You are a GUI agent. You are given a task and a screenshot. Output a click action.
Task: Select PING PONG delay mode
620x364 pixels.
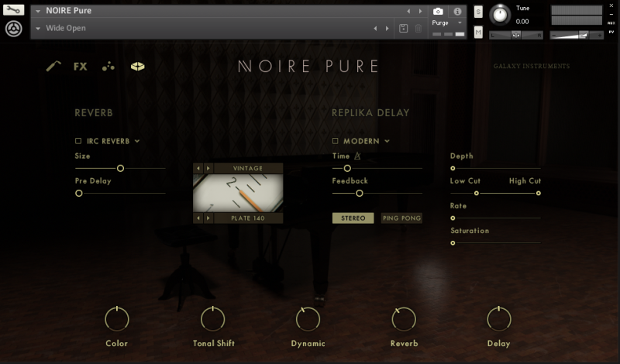click(401, 218)
